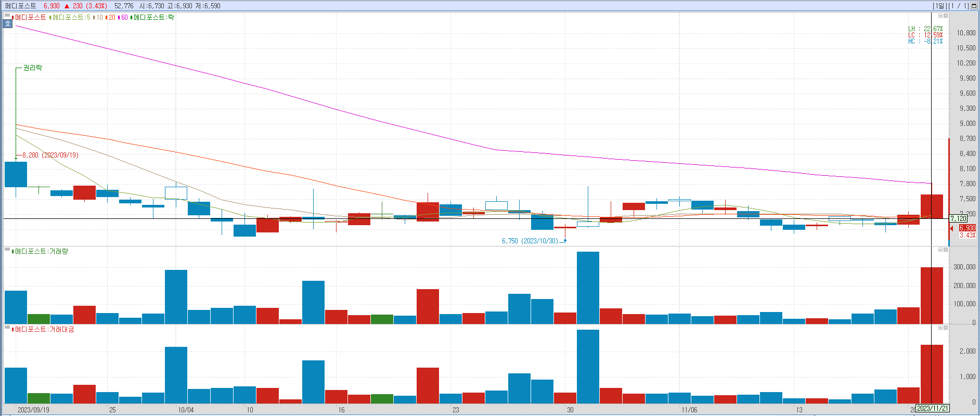This screenshot has width=980, height=416.
Task: Click the 6,750 low price annotation
Action: coord(530,241)
